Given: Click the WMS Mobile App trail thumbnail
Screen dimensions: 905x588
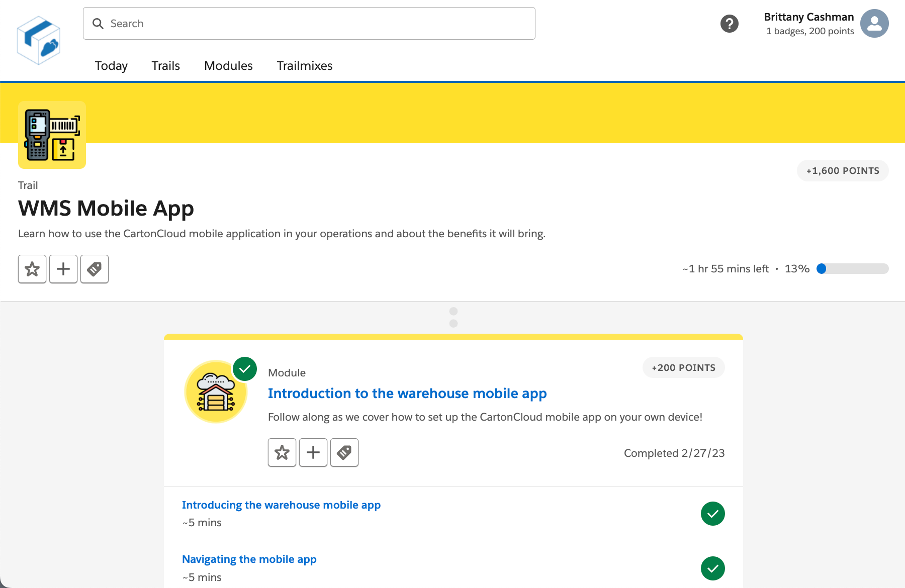Looking at the screenshot, I should point(52,135).
